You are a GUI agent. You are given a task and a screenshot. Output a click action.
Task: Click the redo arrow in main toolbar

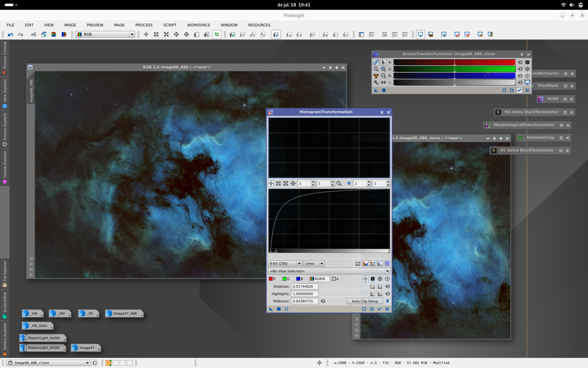click(x=20, y=34)
